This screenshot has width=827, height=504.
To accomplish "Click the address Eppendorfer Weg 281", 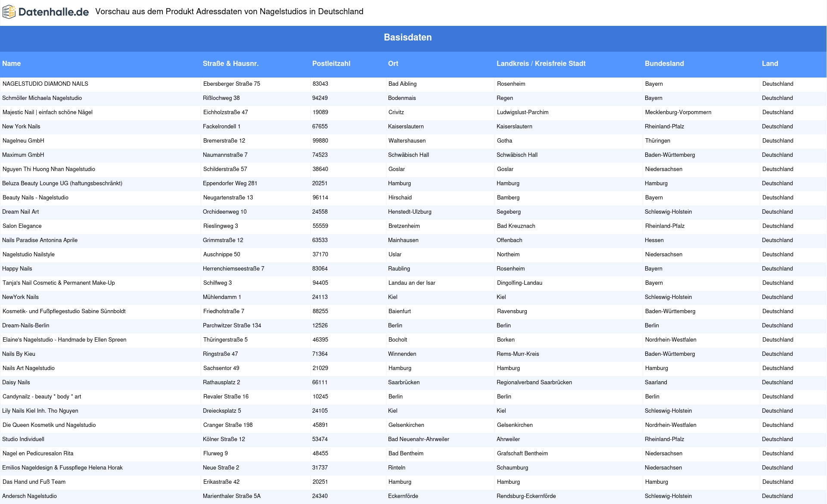I will click(x=230, y=184).
